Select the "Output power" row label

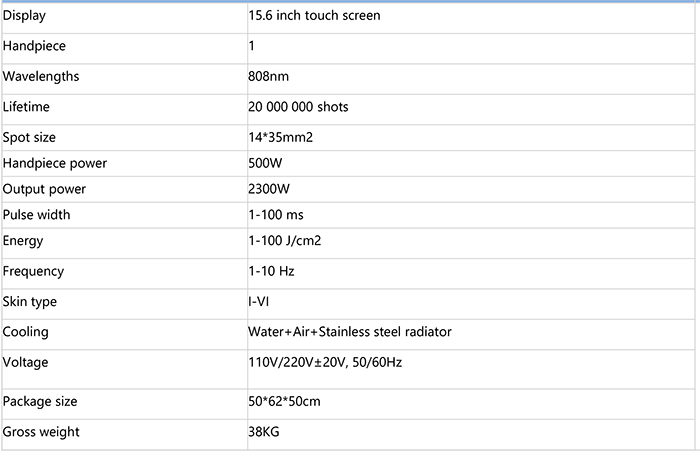(45, 189)
